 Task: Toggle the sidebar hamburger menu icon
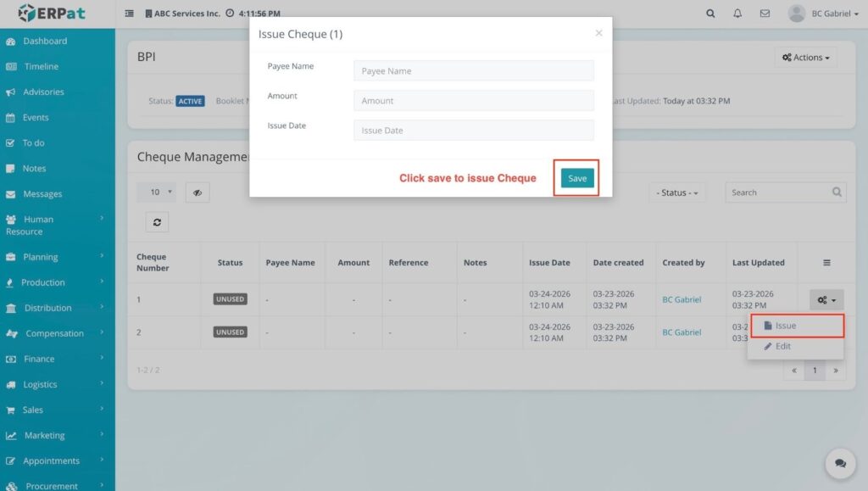click(x=130, y=14)
